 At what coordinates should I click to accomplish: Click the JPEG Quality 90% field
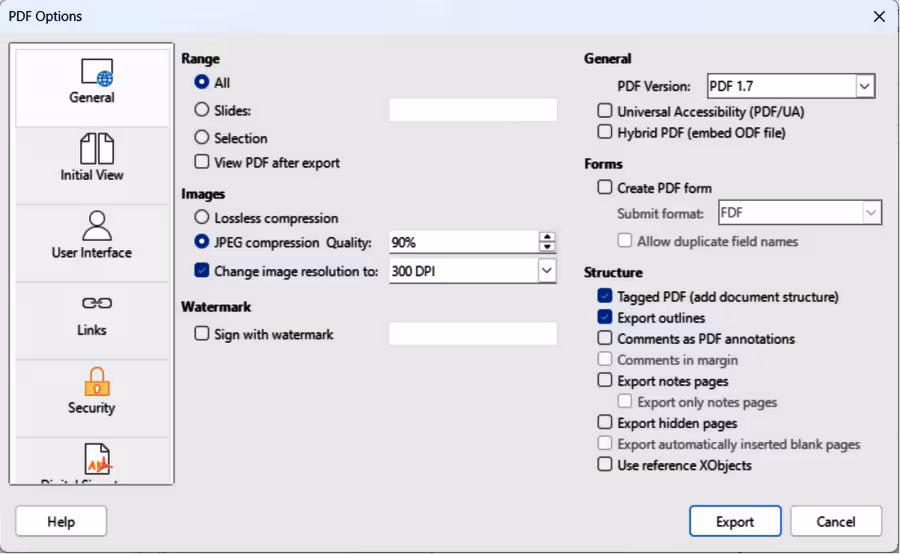tap(464, 242)
